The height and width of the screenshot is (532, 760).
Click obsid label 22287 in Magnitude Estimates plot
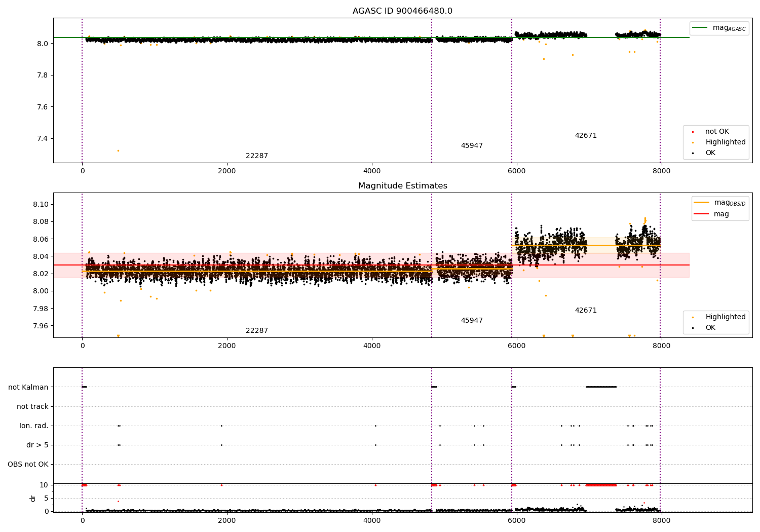pos(257,331)
